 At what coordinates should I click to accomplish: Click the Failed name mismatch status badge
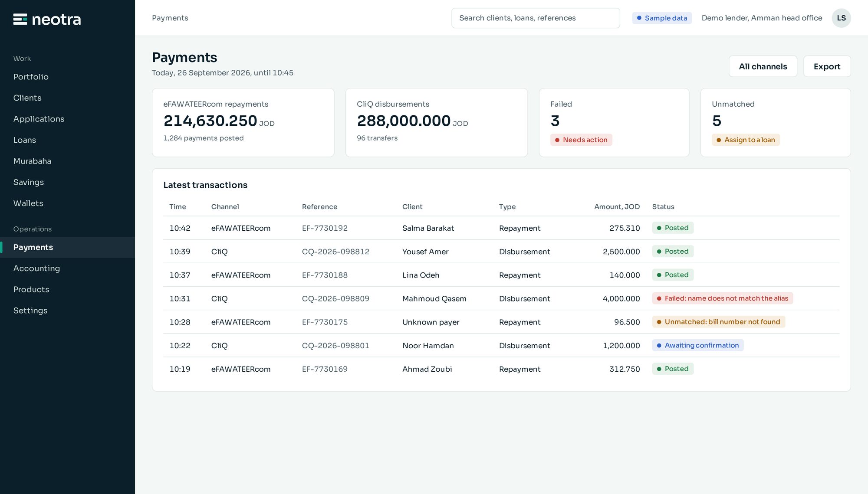pos(723,298)
